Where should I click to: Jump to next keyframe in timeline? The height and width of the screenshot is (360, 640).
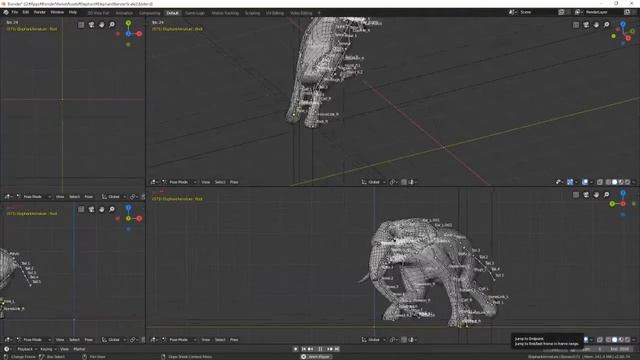point(330,349)
